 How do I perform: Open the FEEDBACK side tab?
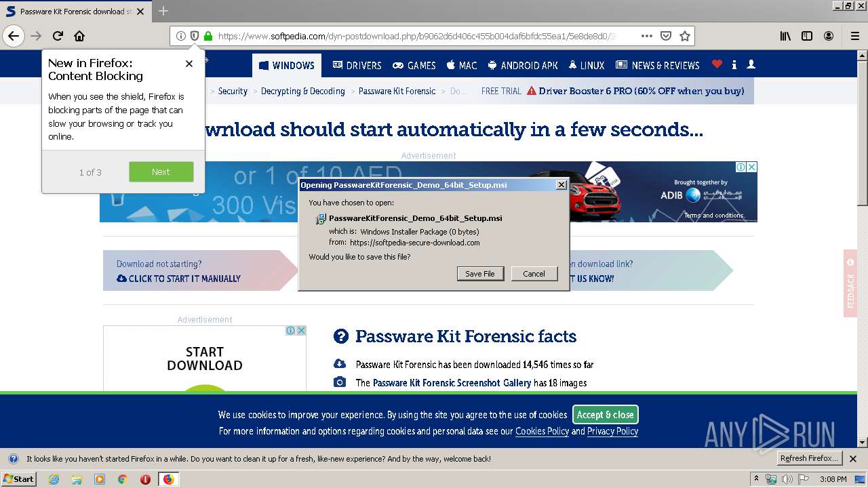[850, 283]
